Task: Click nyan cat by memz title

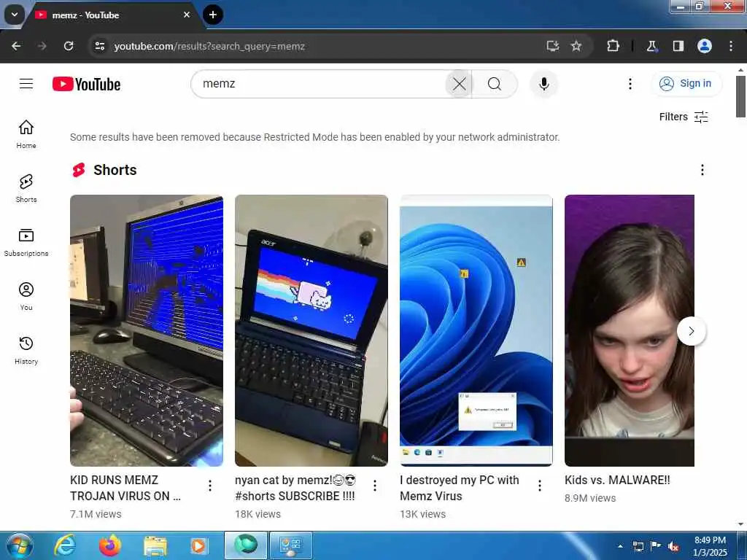Action: pos(295,488)
